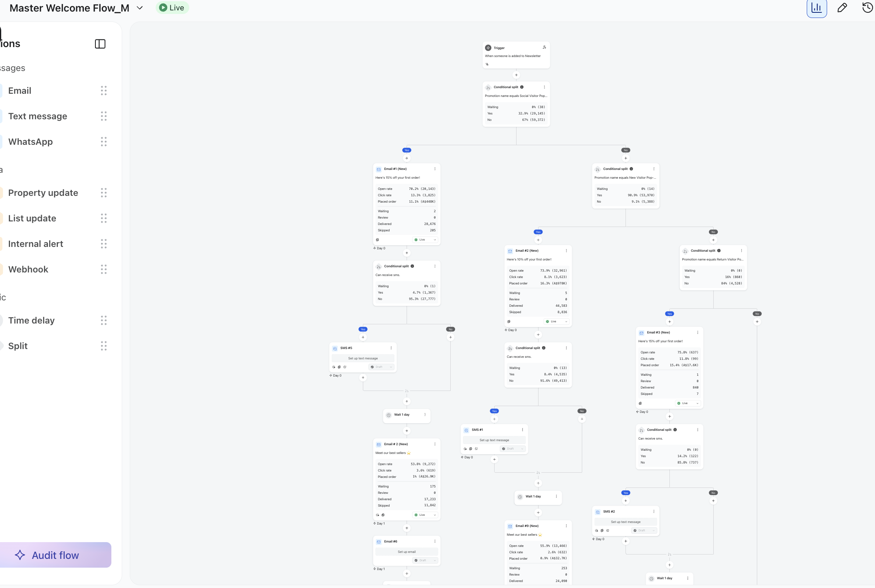Open the three-dot menu on SMS #2
875x588 pixels.
click(653, 511)
